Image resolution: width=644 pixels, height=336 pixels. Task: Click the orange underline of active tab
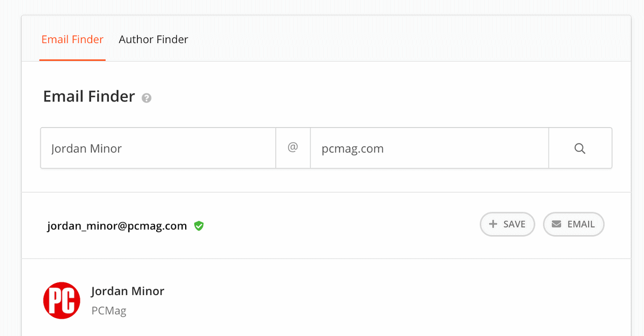72,60
